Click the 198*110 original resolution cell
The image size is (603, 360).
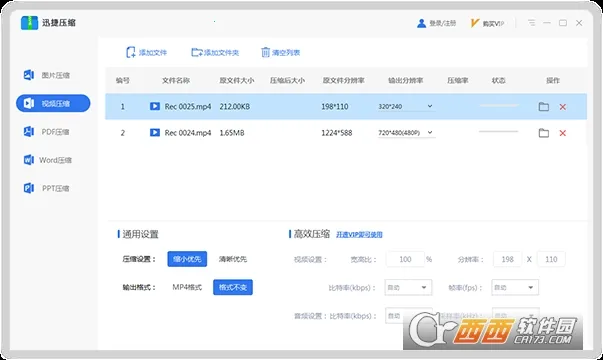[335, 107]
